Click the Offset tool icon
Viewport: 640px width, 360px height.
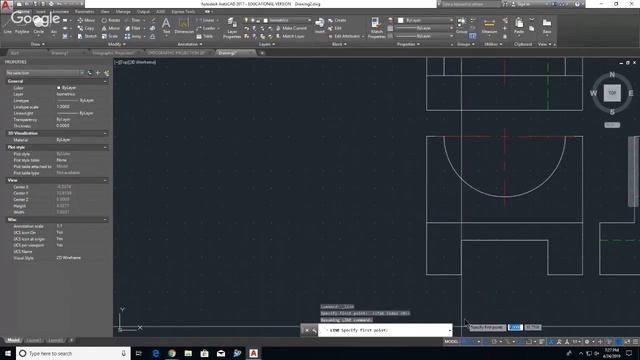coord(152,36)
